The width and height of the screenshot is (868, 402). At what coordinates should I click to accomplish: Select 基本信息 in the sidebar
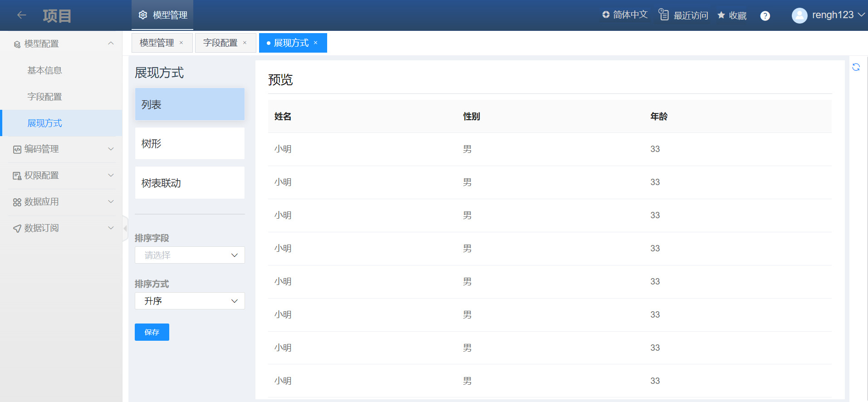click(44, 70)
